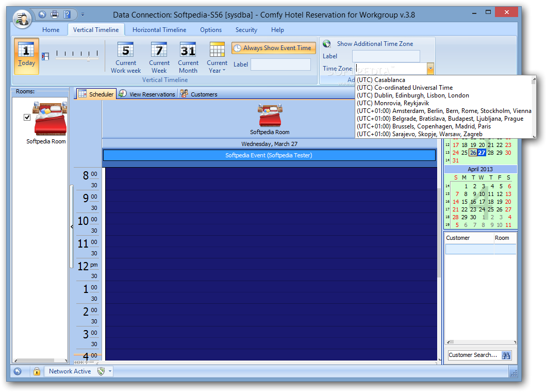
Task: Click the shield icon in status bar
Action: 101,371
